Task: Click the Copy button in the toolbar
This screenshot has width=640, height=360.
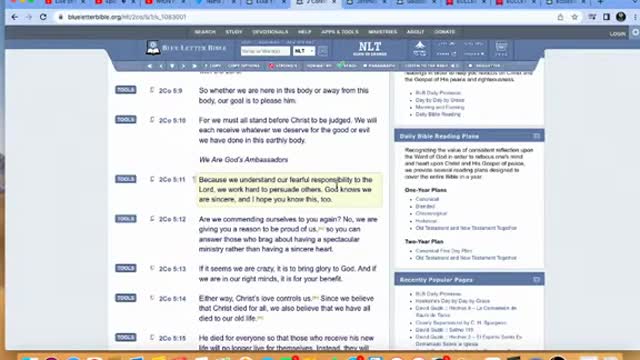Action: (213, 66)
